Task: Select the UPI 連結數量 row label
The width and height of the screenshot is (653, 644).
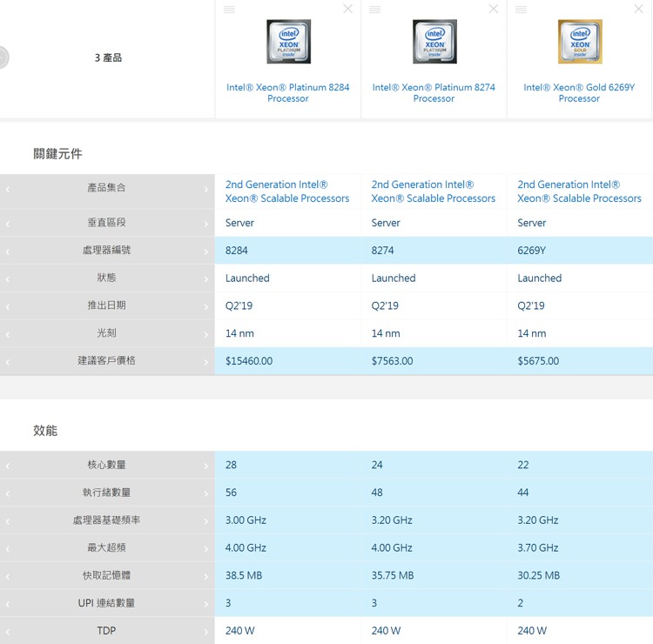Action: 106,603
